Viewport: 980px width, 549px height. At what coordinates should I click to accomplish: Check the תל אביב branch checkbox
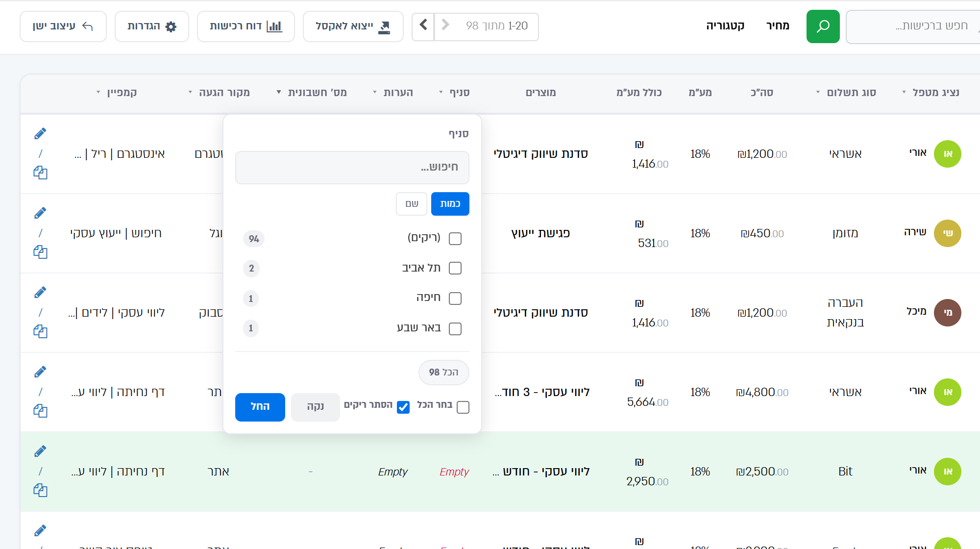tap(455, 268)
